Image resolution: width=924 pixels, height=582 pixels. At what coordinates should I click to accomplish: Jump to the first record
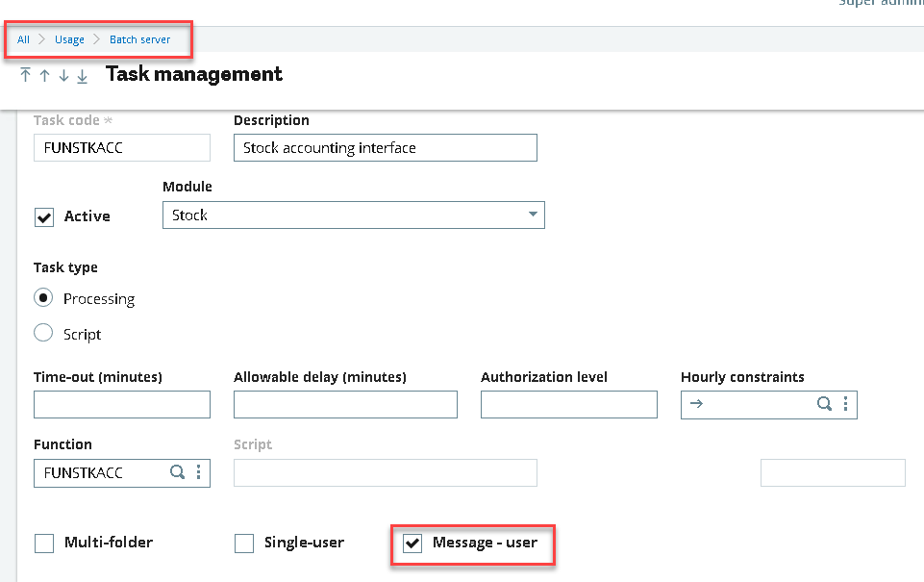(x=25, y=74)
